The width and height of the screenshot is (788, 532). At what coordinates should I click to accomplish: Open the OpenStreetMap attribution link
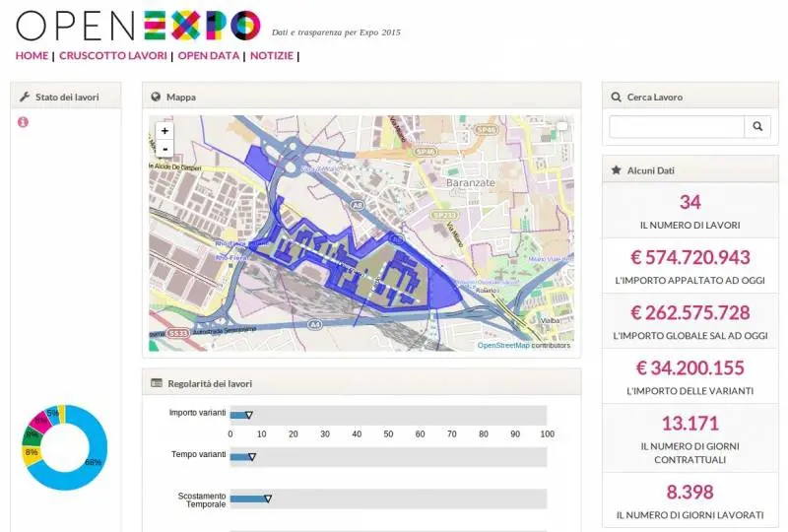(x=503, y=346)
